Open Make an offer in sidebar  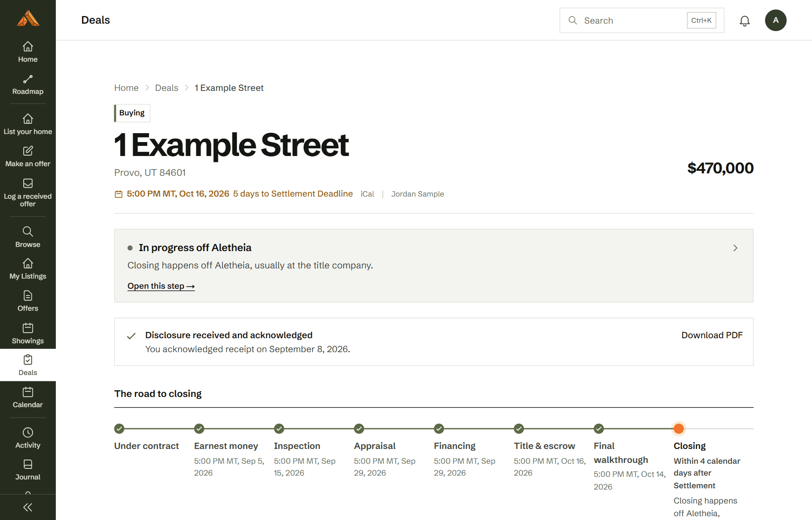28,156
